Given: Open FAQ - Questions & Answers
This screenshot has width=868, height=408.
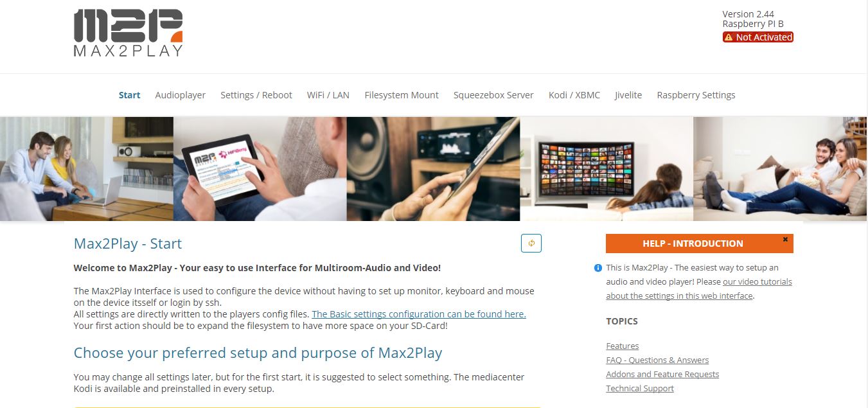Looking at the screenshot, I should tap(657, 360).
